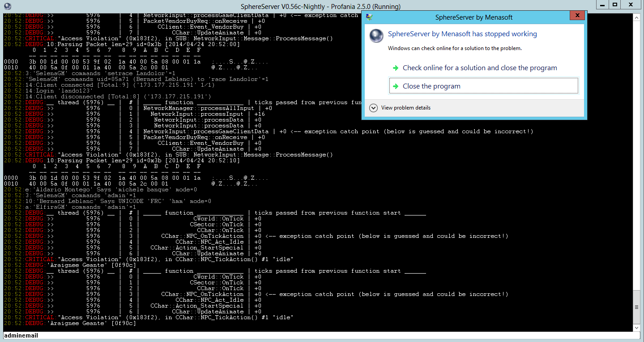The width and height of the screenshot is (644, 342).
Task: Click the small icon in crash dialog title bar
Action: (369, 17)
